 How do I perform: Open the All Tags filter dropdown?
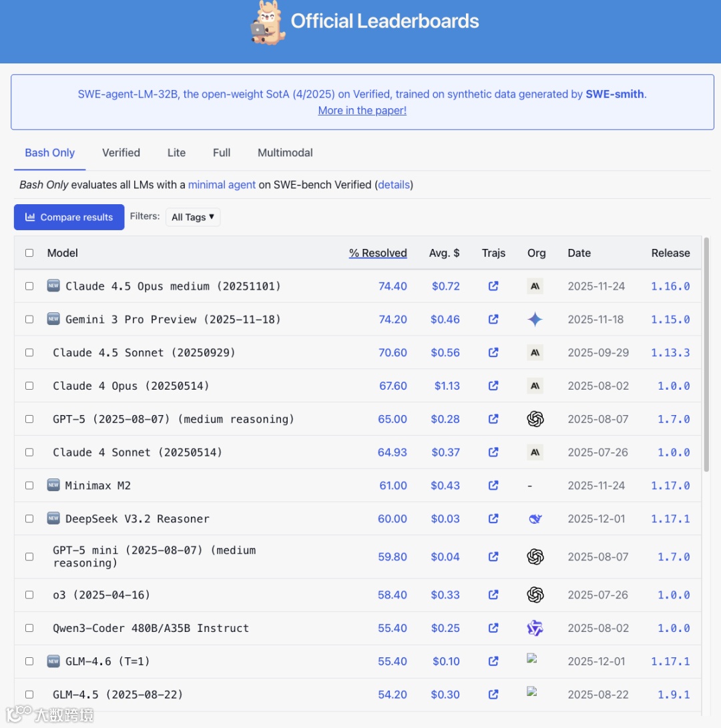(x=193, y=217)
